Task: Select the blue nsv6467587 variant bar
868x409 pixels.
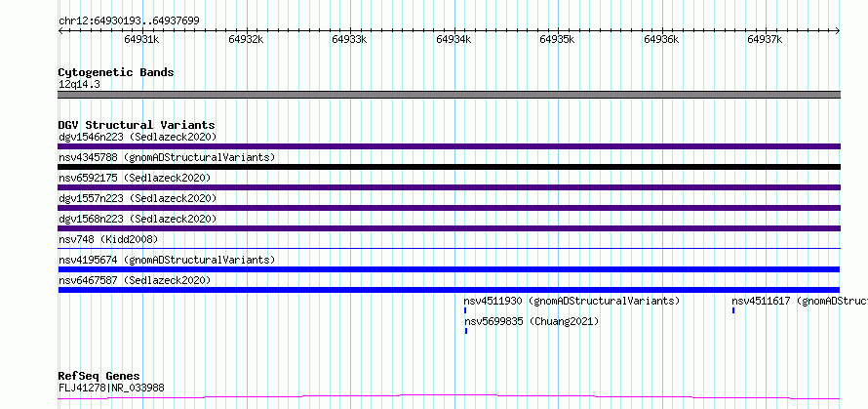Action: pyautogui.click(x=449, y=290)
